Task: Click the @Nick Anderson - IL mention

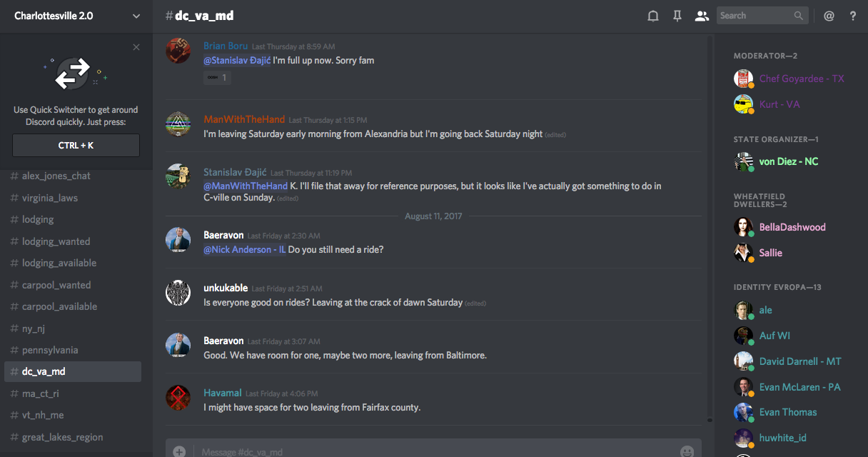Action: [245, 250]
